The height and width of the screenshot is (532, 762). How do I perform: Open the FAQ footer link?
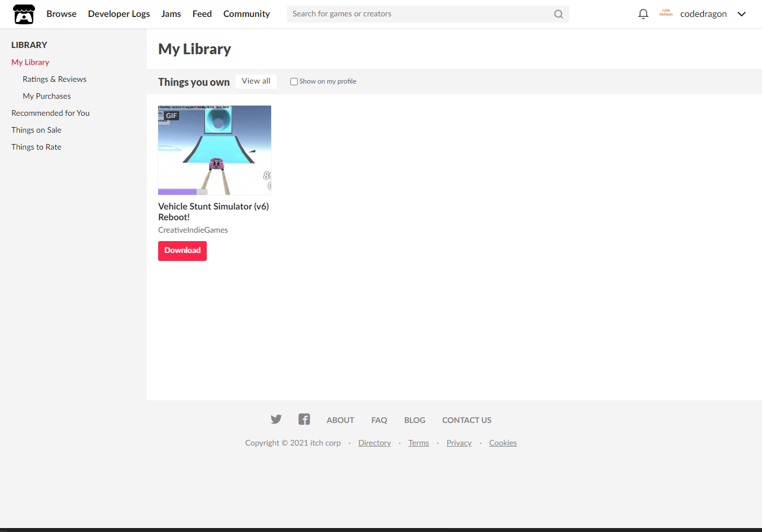(379, 420)
